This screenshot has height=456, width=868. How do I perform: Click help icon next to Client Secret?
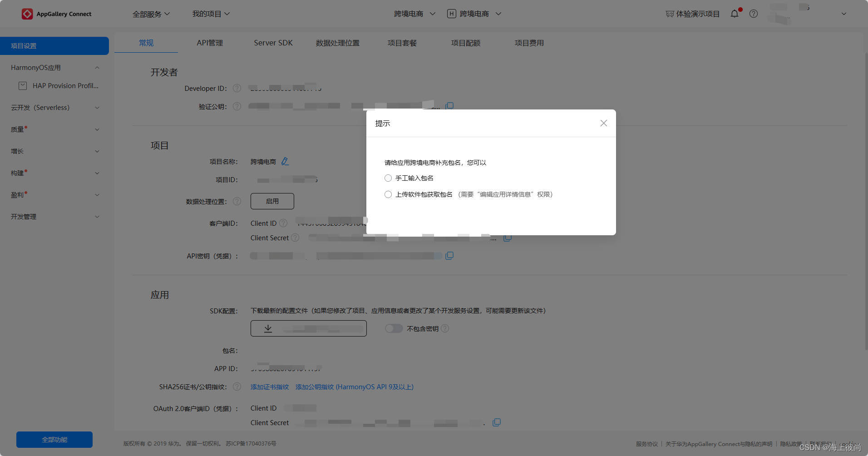(295, 238)
